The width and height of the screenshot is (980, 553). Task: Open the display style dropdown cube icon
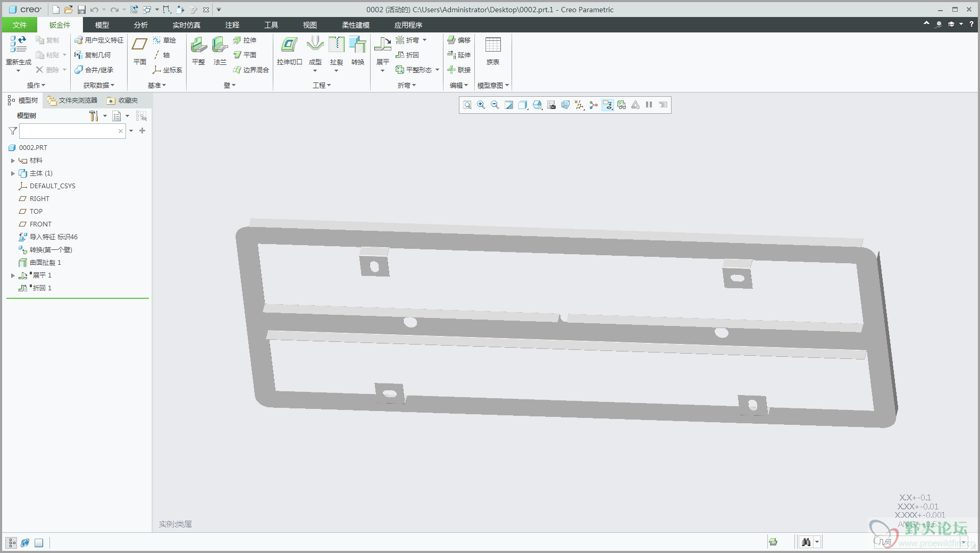tap(523, 105)
